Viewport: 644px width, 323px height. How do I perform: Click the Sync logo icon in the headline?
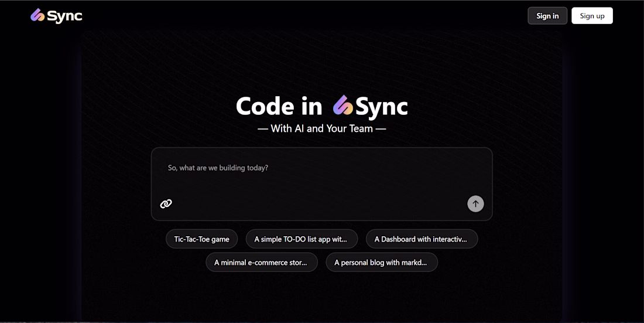[343, 106]
